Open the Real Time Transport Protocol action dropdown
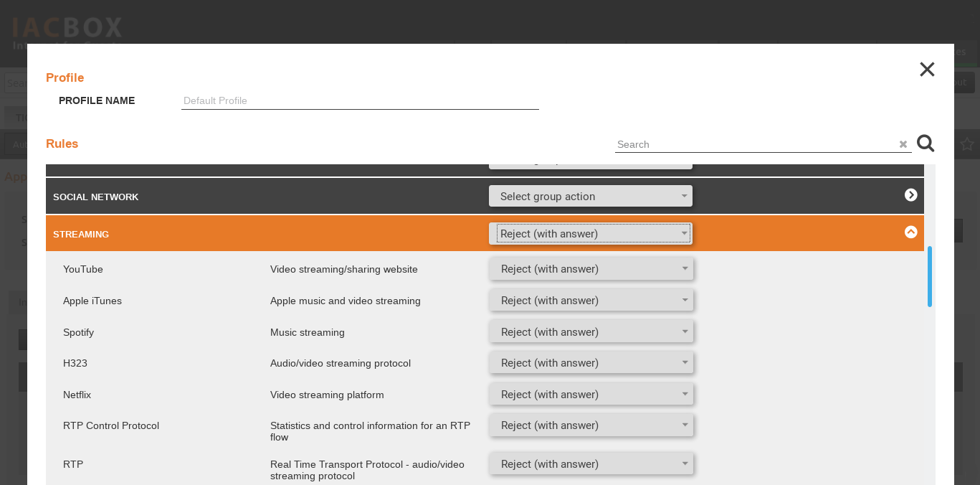 point(591,464)
